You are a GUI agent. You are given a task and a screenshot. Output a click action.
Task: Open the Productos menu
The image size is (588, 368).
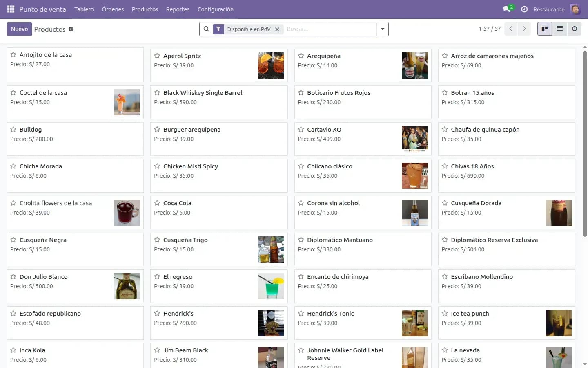click(145, 9)
